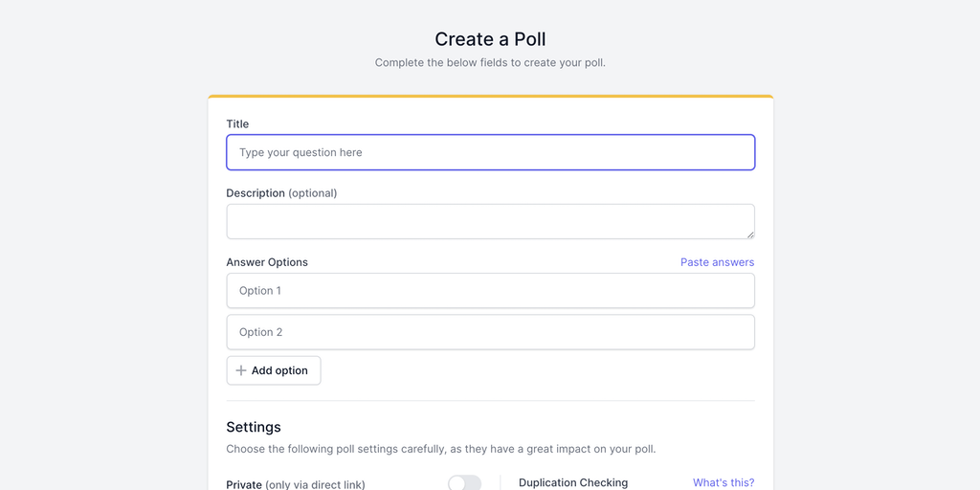Click the Create a Poll heading

click(x=490, y=39)
